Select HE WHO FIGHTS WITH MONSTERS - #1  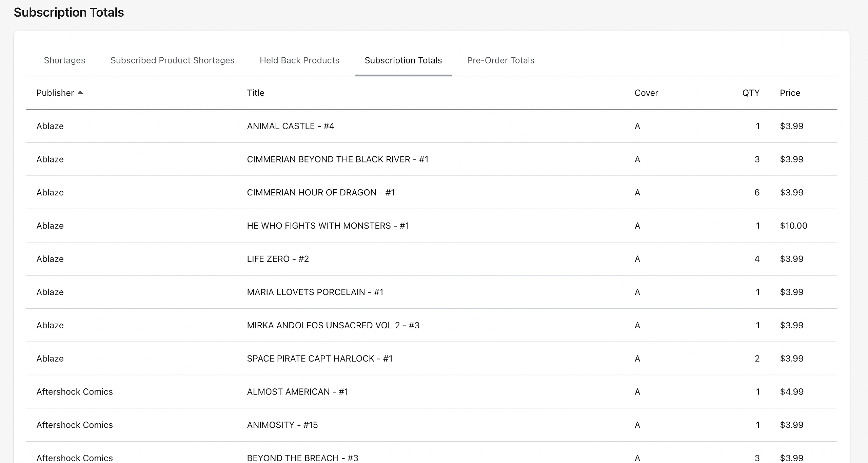pyautogui.click(x=328, y=226)
